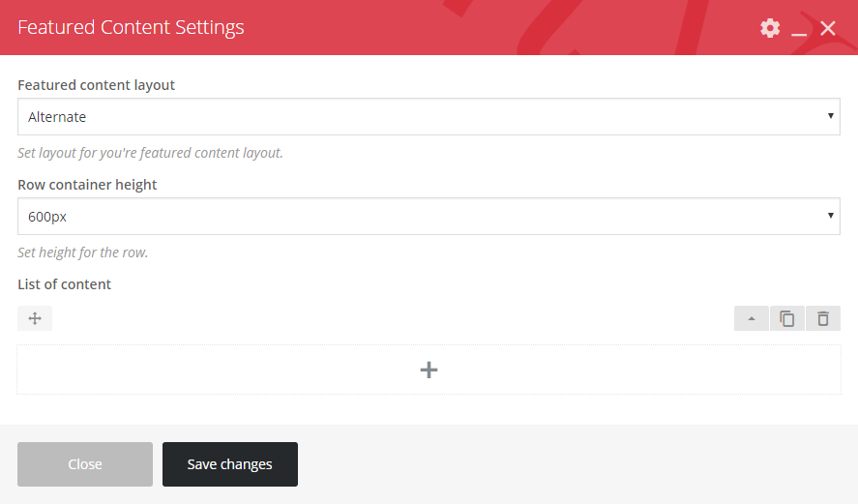Delete the content item using the trash icon
This screenshot has width=858, height=504.
tap(823, 318)
